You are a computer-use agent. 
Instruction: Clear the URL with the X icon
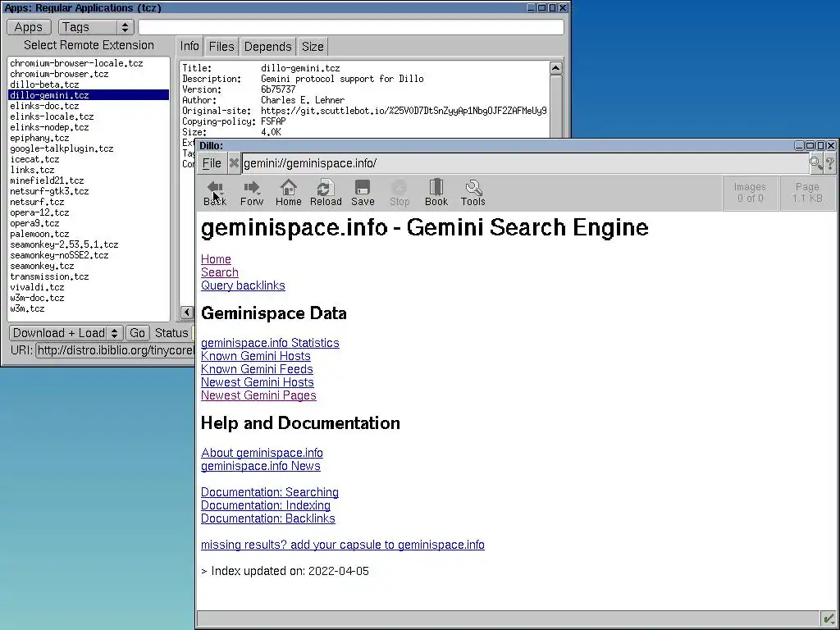click(234, 163)
